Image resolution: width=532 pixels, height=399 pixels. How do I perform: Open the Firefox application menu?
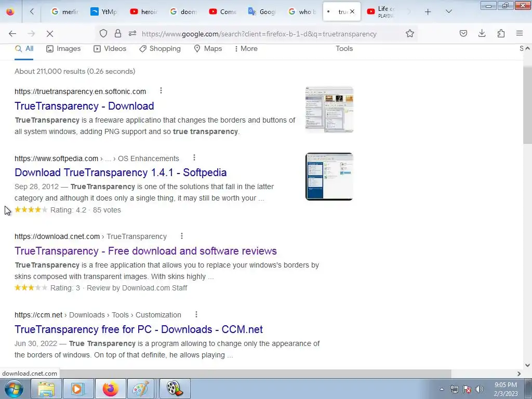click(x=520, y=33)
